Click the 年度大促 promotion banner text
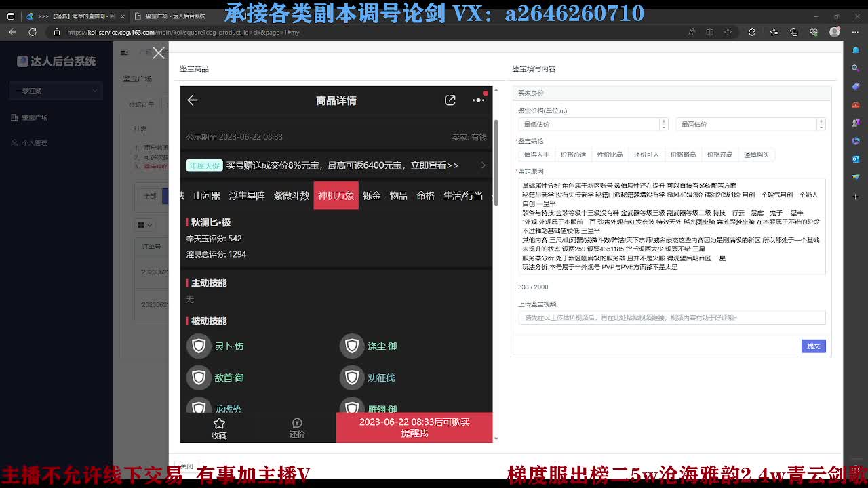The width and height of the screenshot is (868, 488). click(203, 165)
